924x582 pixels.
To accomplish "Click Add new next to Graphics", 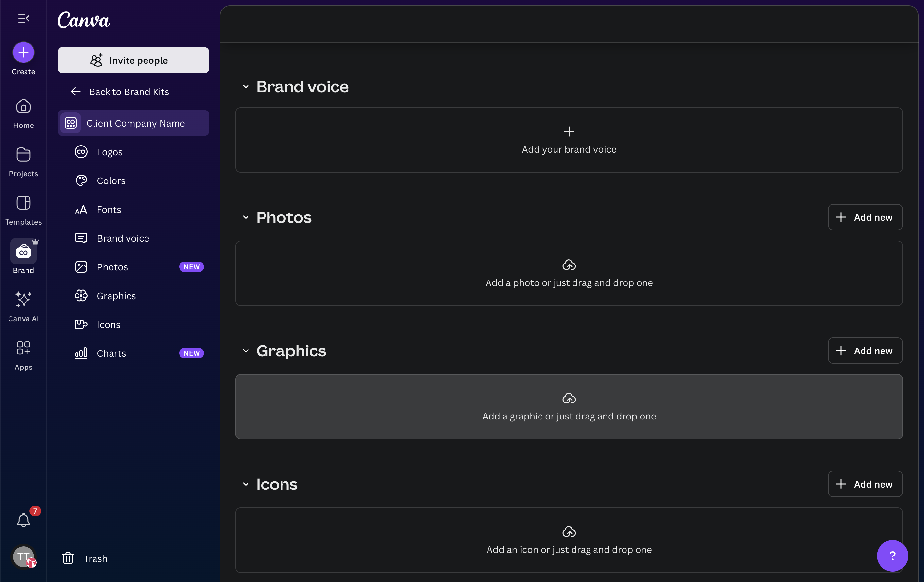I will point(865,351).
